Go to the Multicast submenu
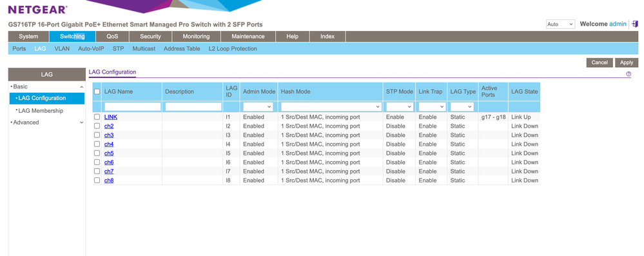 (144, 48)
